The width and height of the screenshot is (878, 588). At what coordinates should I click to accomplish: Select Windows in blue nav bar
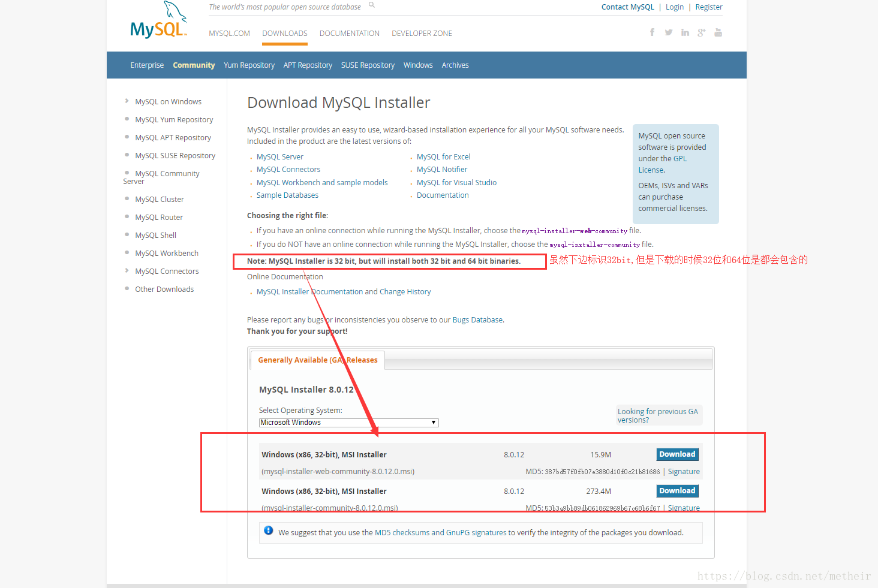click(418, 65)
